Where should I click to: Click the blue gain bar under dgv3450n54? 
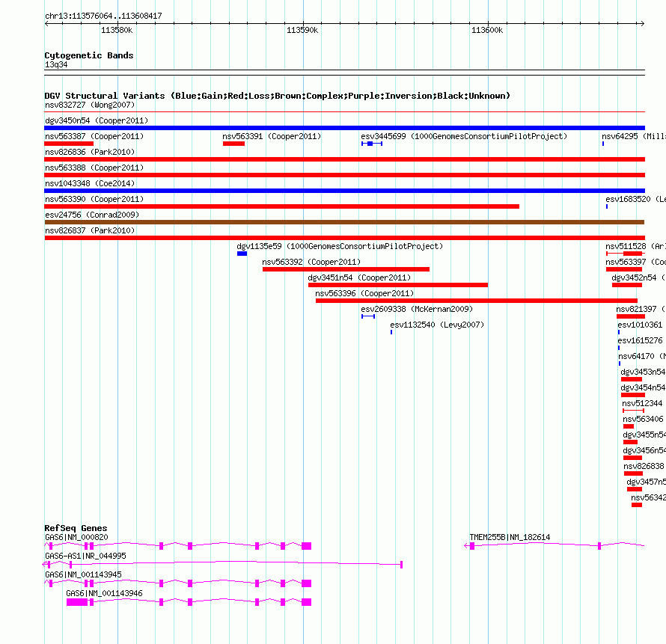[344, 128]
